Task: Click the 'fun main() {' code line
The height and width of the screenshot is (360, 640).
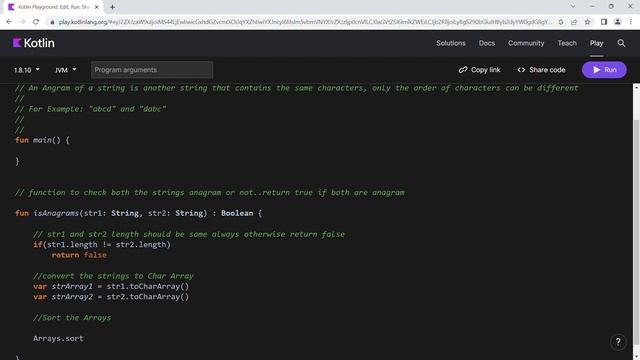Action: pos(42,140)
